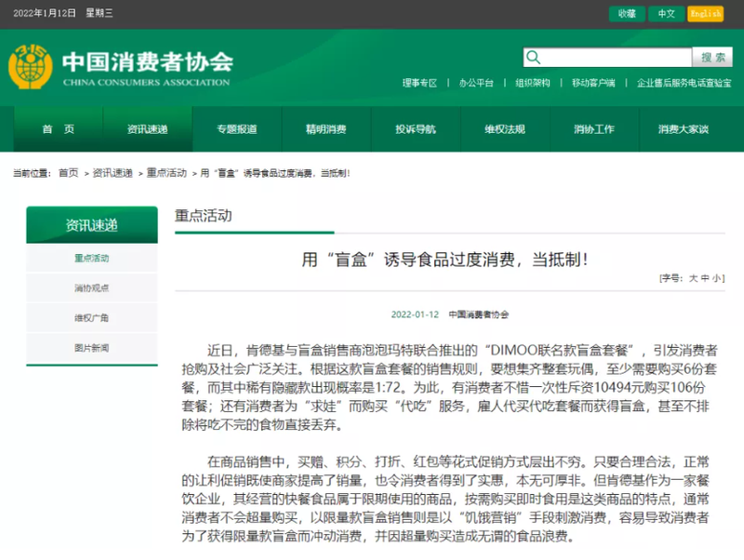The height and width of the screenshot is (560, 744).
Task: Open 维权广角 in left sidebar
Action: click(x=91, y=318)
